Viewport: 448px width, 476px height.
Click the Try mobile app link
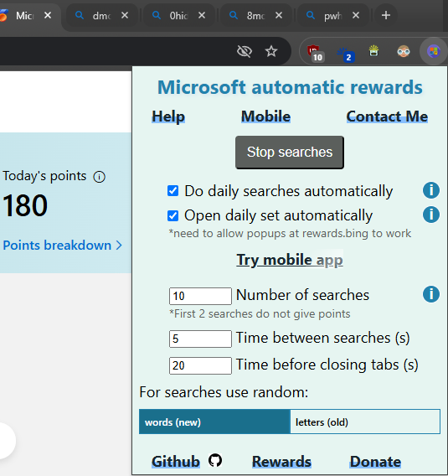(x=290, y=260)
